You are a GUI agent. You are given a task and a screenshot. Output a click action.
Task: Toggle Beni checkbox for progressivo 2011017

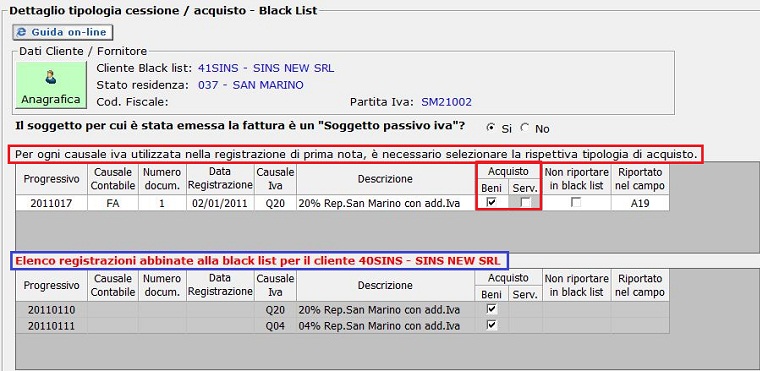coord(491,203)
